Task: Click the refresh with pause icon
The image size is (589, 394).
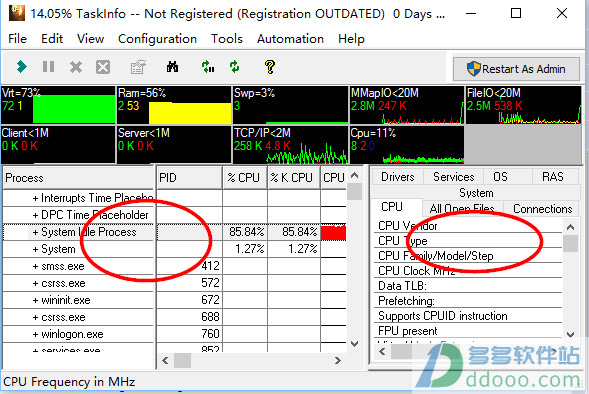Action: [208, 67]
